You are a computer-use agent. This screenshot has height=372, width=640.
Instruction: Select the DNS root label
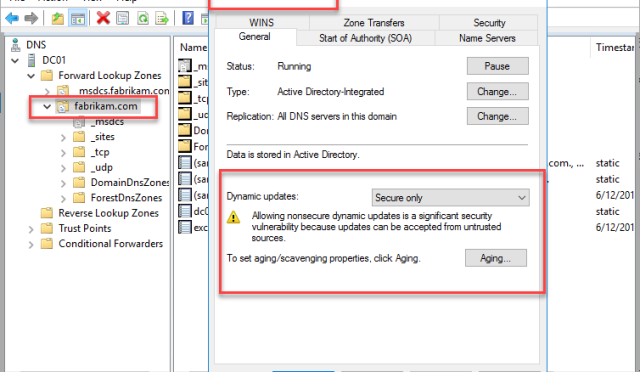[36, 45]
